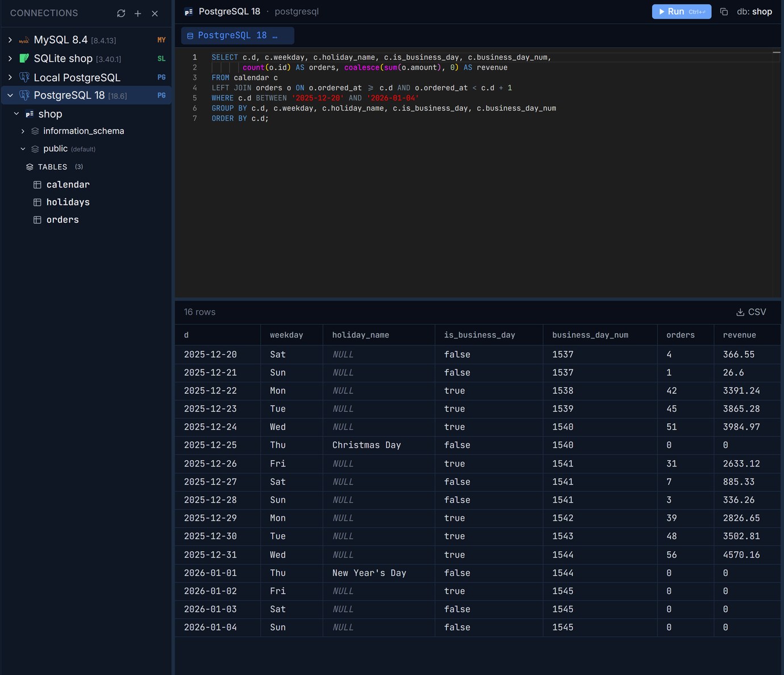Expand the information_schema node
Viewport: 784px width, 675px height.
pos(23,131)
